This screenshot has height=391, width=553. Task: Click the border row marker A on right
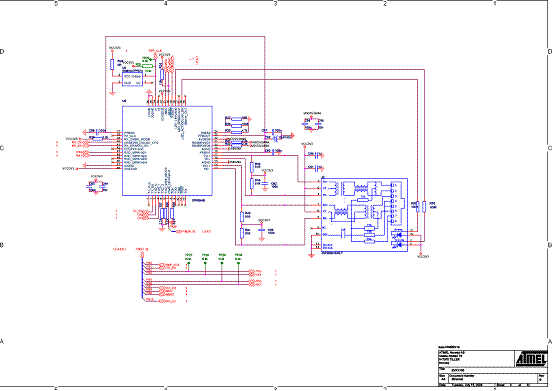[x=550, y=342]
